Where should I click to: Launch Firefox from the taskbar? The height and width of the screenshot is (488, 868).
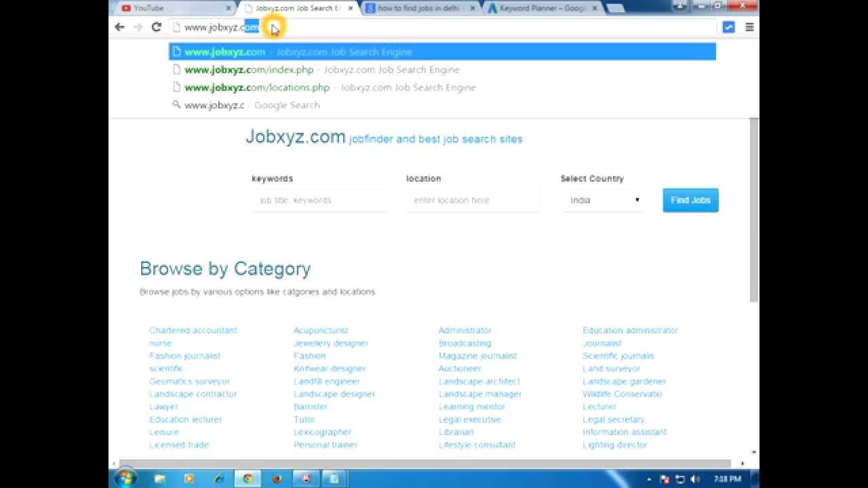click(277, 479)
